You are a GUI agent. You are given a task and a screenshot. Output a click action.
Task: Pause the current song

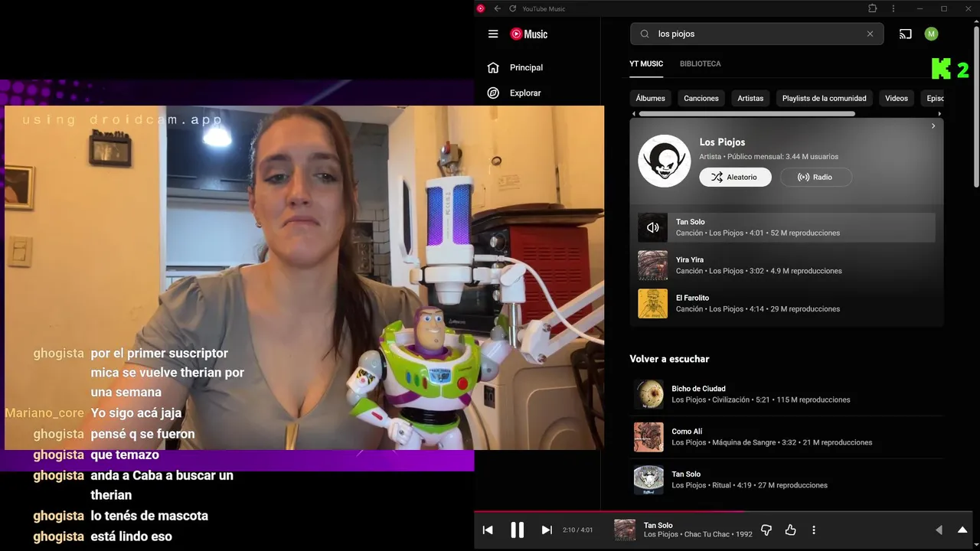tap(518, 530)
